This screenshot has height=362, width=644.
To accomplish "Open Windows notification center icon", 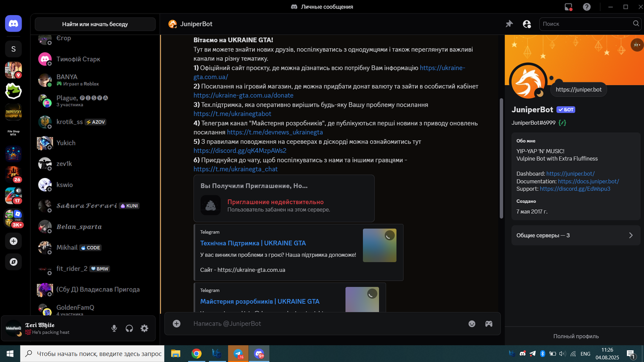I will (x=630, y=353).
